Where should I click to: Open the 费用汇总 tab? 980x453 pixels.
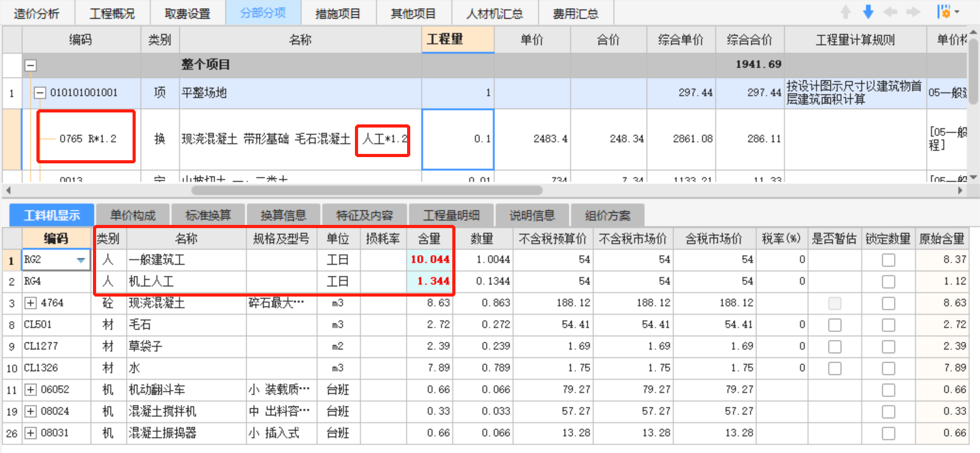point(575,12)
